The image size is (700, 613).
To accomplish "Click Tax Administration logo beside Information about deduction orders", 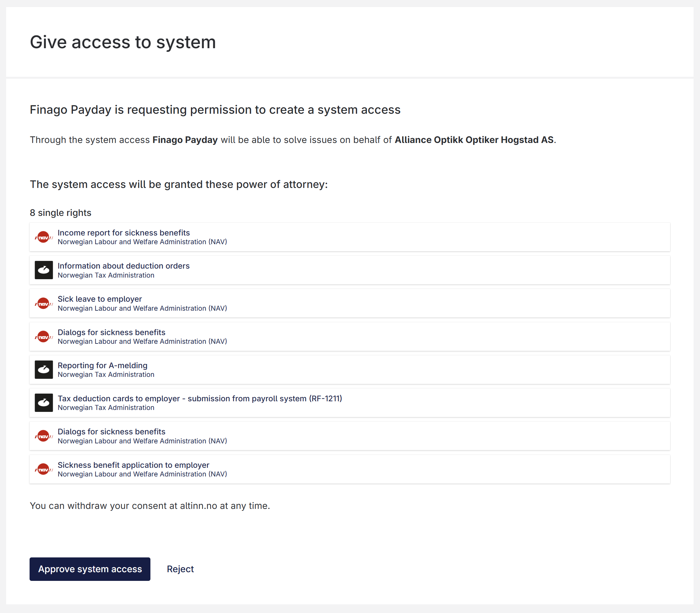I will pyautogui.click(x=44, y=270).
